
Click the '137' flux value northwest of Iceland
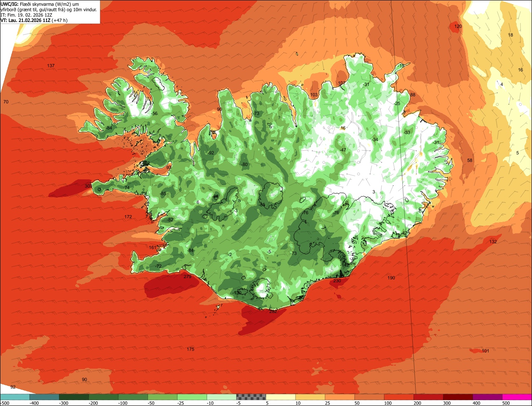click(51, 66)
